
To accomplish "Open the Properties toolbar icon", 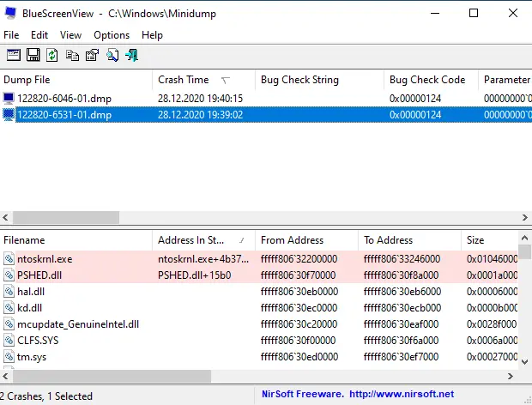I will (x=93, y=55).
